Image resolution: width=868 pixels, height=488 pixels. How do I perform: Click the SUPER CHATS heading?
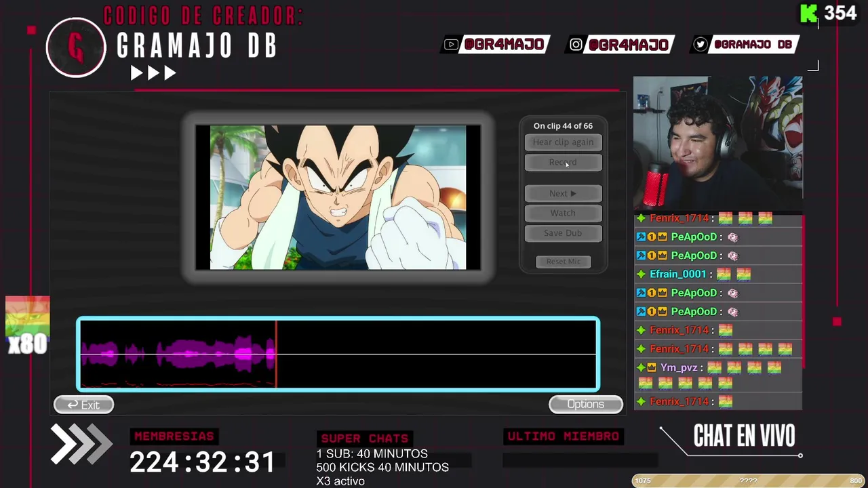[x=365, y=439]
